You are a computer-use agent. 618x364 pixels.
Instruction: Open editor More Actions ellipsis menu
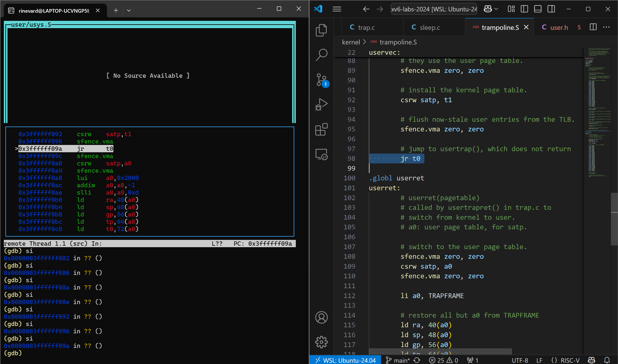tap(606, 27)
